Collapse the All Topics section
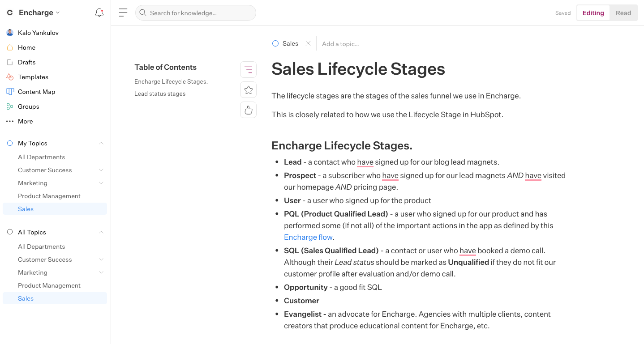 [101, 232]
